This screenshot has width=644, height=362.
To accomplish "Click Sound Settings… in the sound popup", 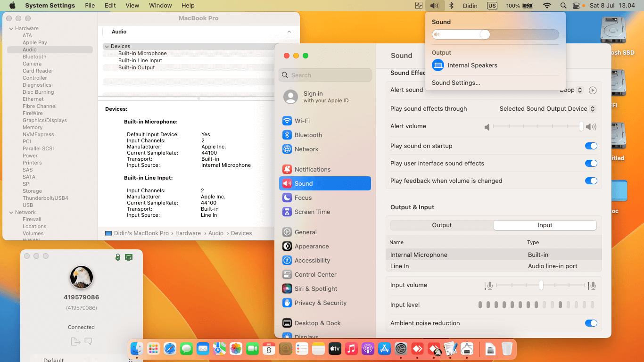I will (x=456, y=83).
